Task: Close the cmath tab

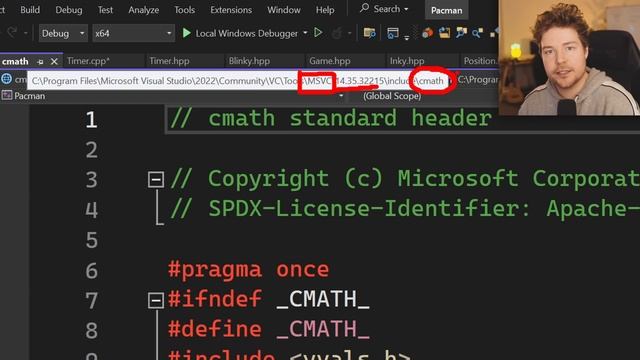Action: tap(54, 62)
